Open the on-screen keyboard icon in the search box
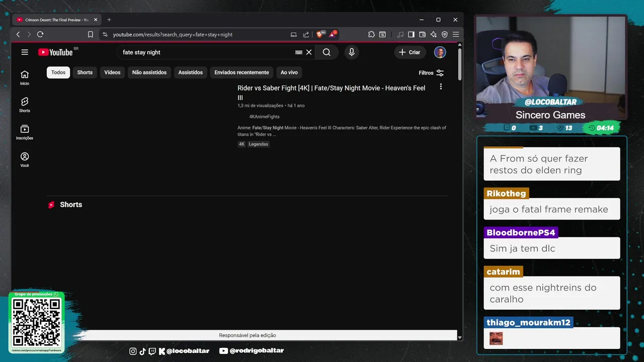 point(299,52)
